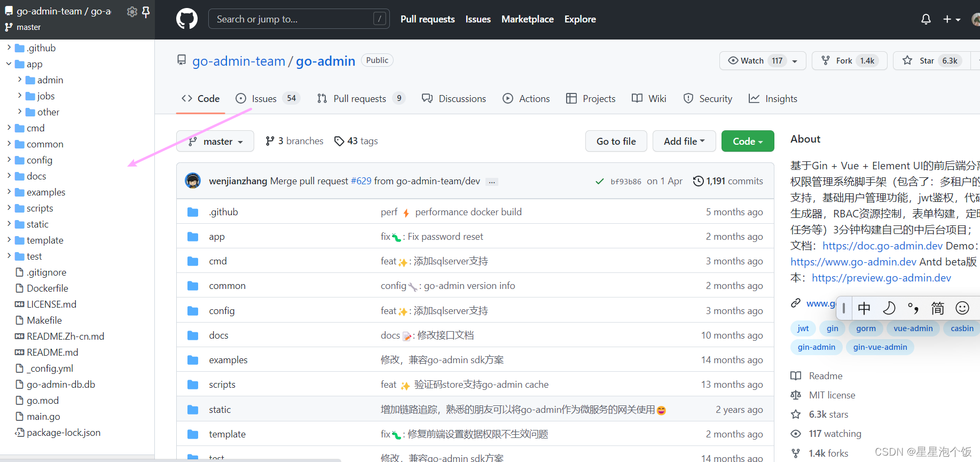Click the Readme book icon in About
The height and width of the screenshot is (462, 980).
[x=796, y=376]
